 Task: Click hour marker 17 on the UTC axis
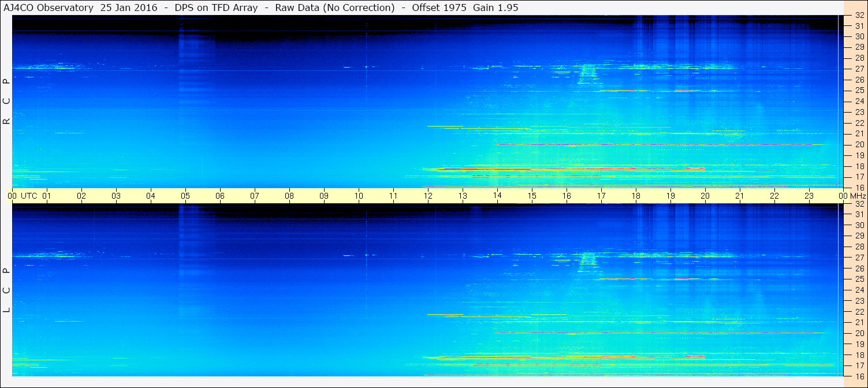(601, 196)
